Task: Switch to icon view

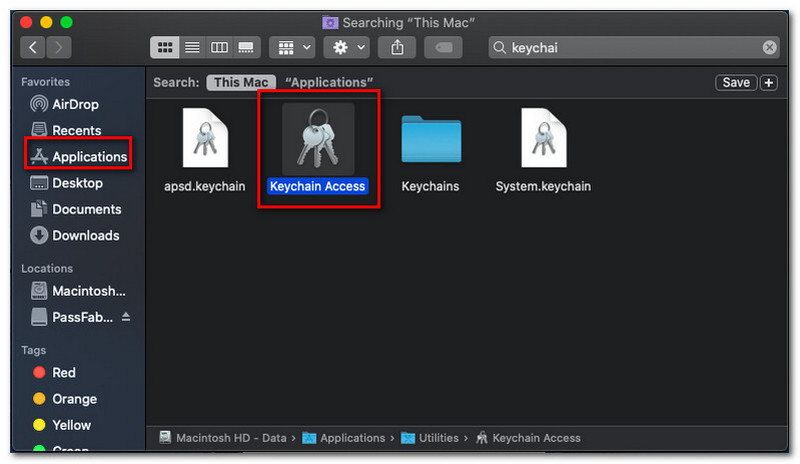Action: tap(164, 47)
